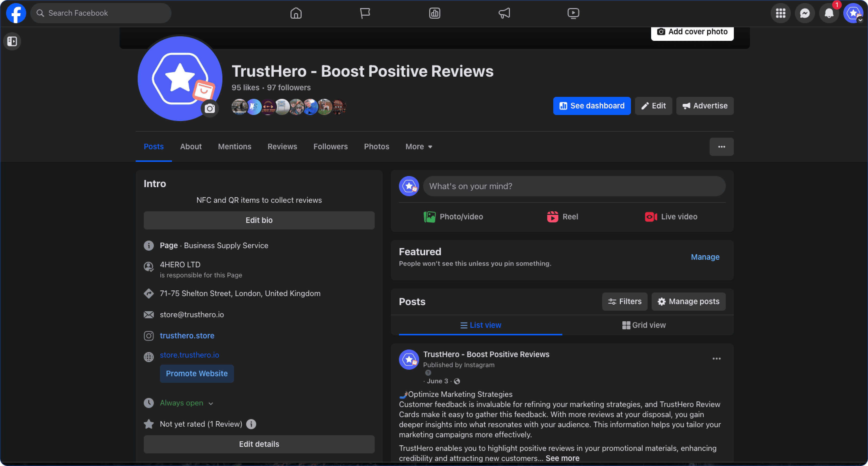
Task: Open the Video tab icon
Action: 573,13
